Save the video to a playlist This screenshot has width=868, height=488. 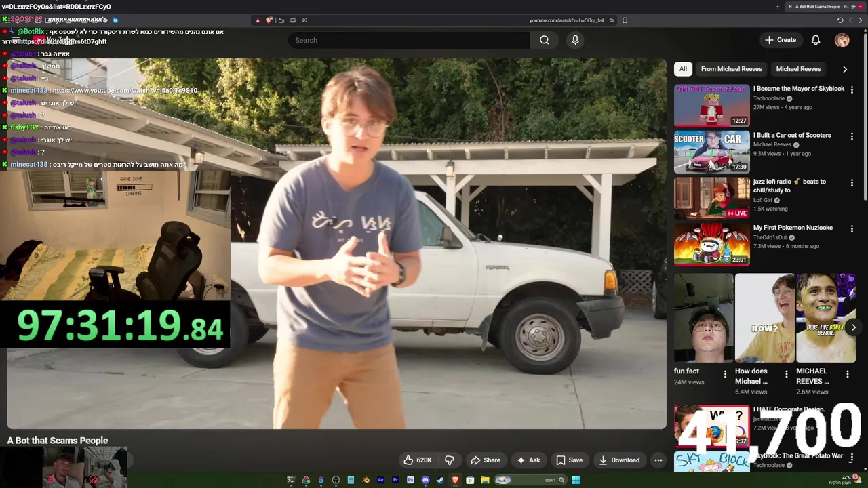[569, 460]
